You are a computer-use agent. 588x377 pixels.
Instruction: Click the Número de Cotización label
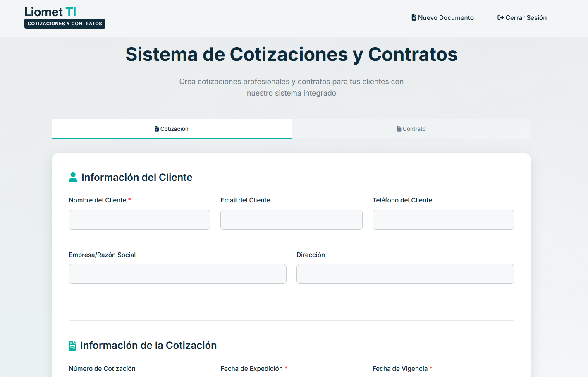click(x=102, y=368)
